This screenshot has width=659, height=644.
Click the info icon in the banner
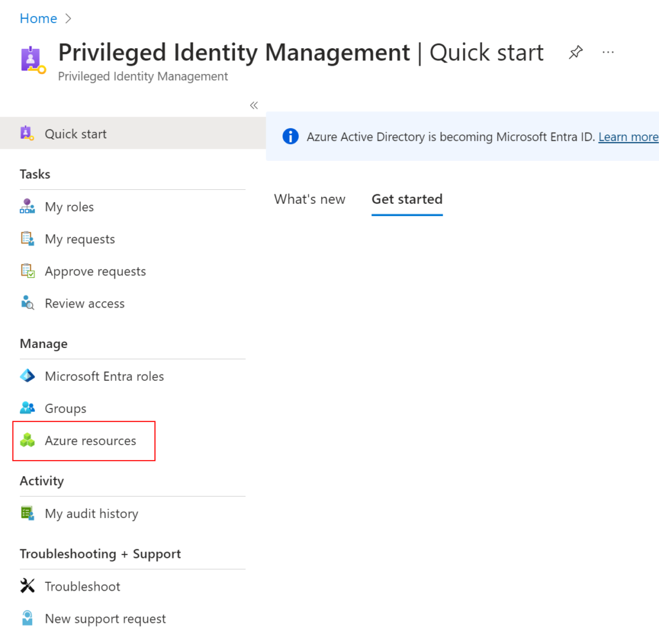(290, 136)
